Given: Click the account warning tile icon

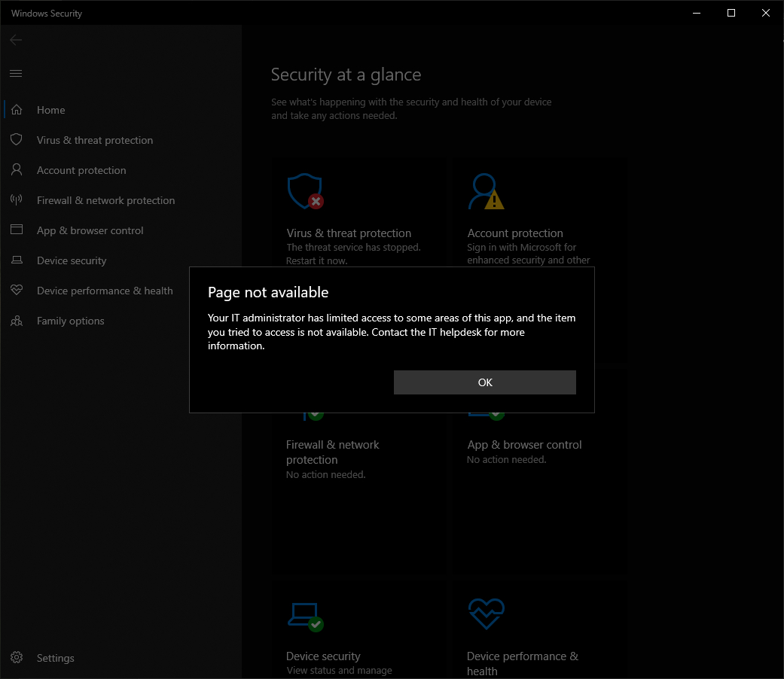Looking at the screenshot, I should click(x=486, y=191).
